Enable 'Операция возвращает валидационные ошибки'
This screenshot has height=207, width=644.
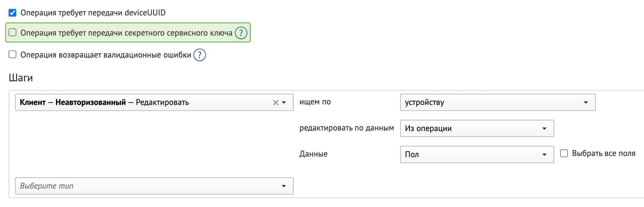(x=12, y=54)
